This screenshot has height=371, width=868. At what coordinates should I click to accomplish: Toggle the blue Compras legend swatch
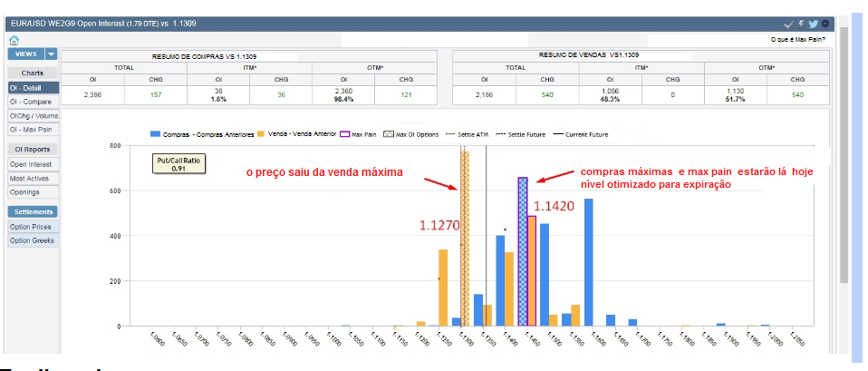[x=154, y=134]
